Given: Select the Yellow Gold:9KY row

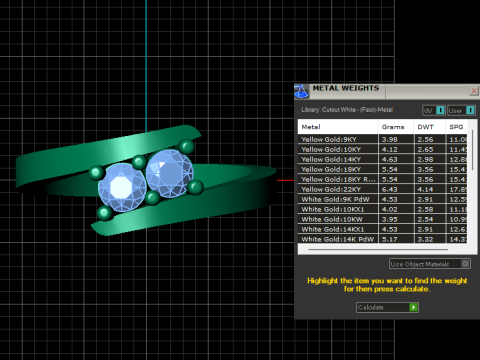Looking at the screenshot, I should tap(383, 139).
